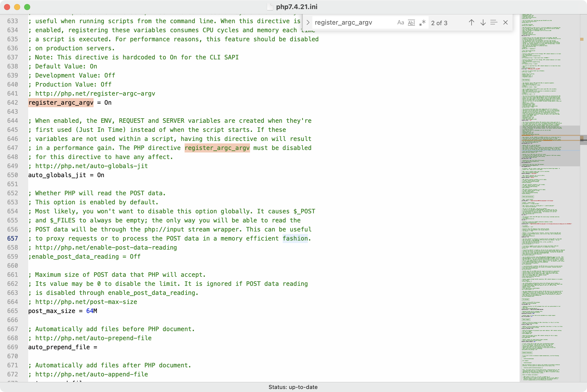Screen dimensions: 587x392
Task: Click the http://php.net/auto-prepend-file link
Action: (94, 338)
